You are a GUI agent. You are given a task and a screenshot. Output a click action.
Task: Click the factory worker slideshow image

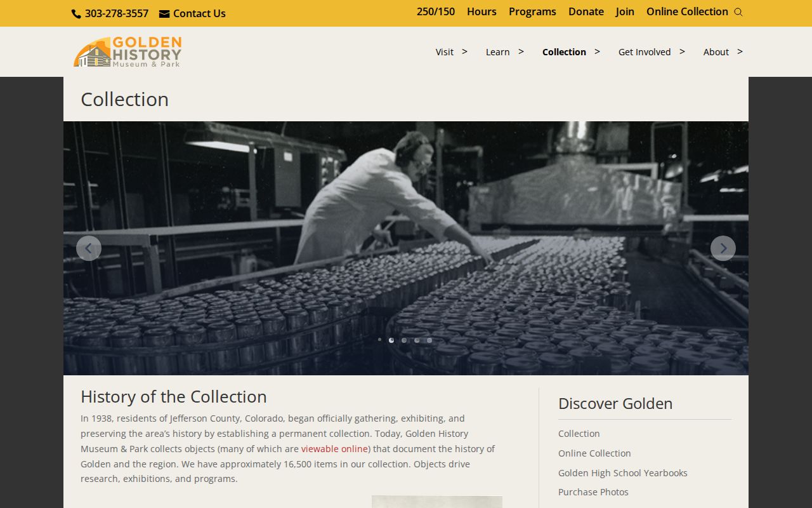(406, 248)
